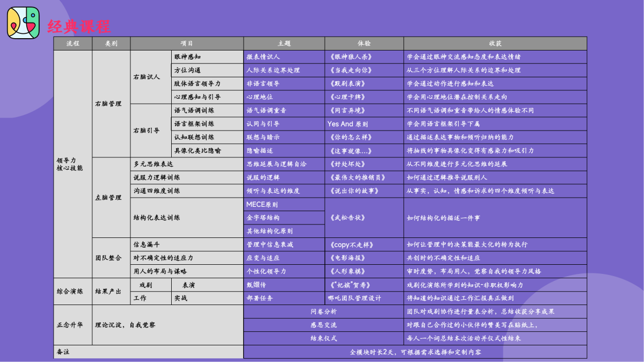Click the 问卷分析 row
This screenshot has height=362, width=644.
click(x=324, y=312)
